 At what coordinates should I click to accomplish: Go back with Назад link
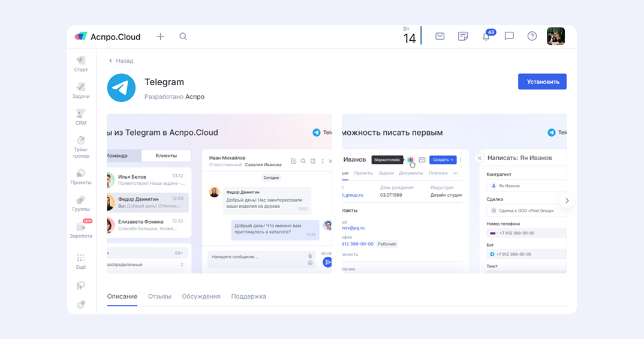point(121,61)
